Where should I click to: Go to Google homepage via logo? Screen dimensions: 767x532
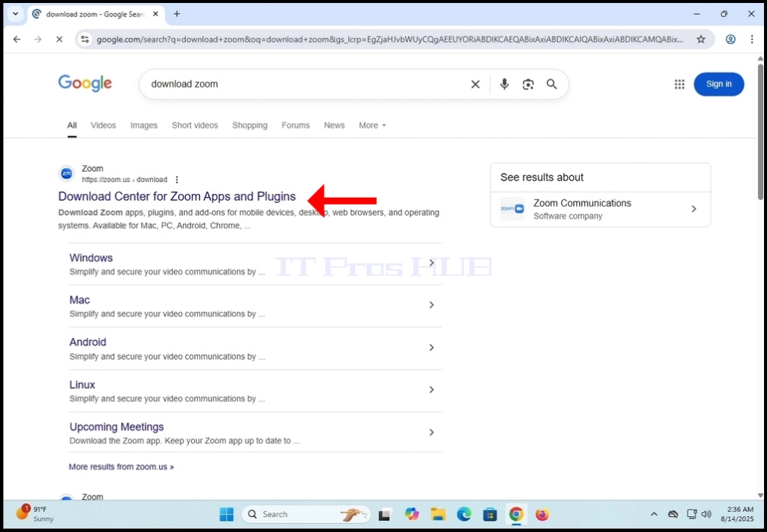tap(85, 83)
